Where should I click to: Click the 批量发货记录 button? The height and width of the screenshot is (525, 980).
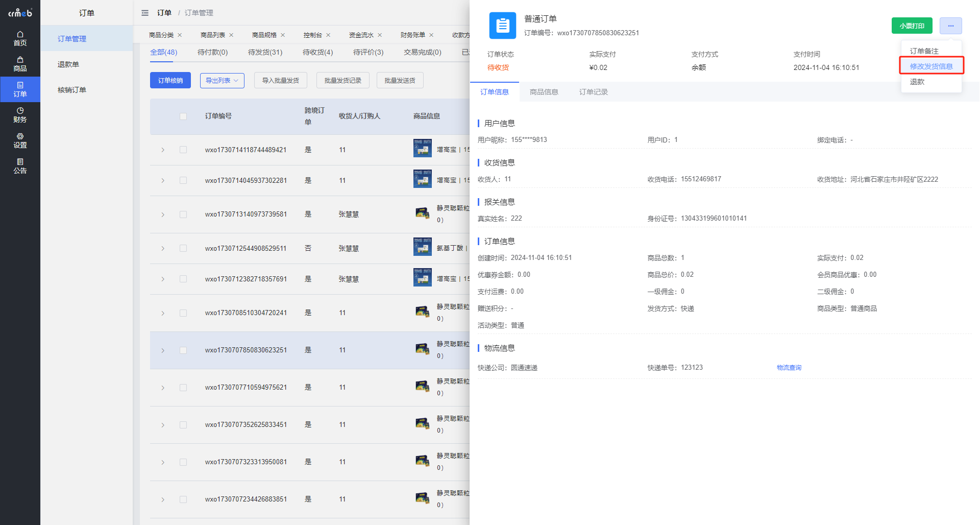pos(342,81)
